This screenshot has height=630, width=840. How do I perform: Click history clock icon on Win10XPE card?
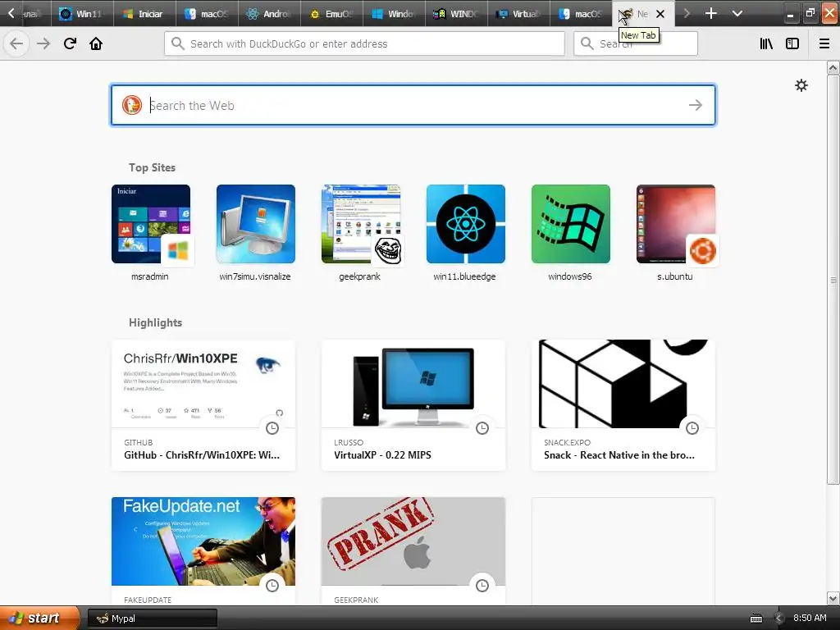pos(272,428)
